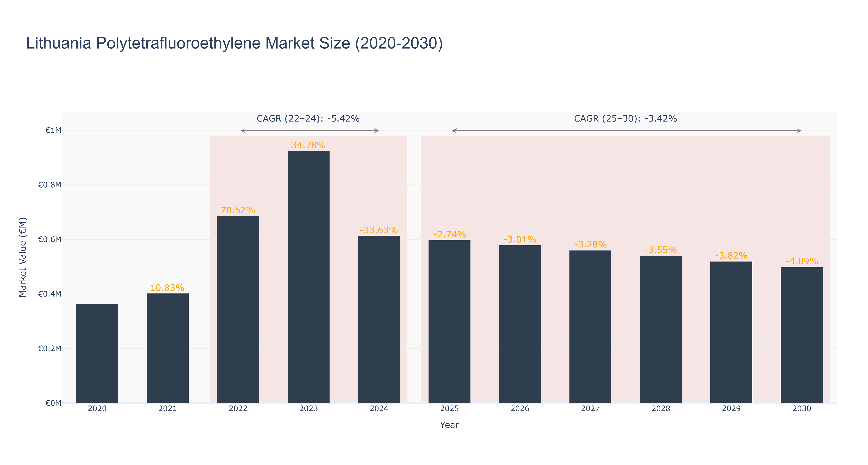Click the 2020 market value bar
868x465 pixels.
(97, 353)
